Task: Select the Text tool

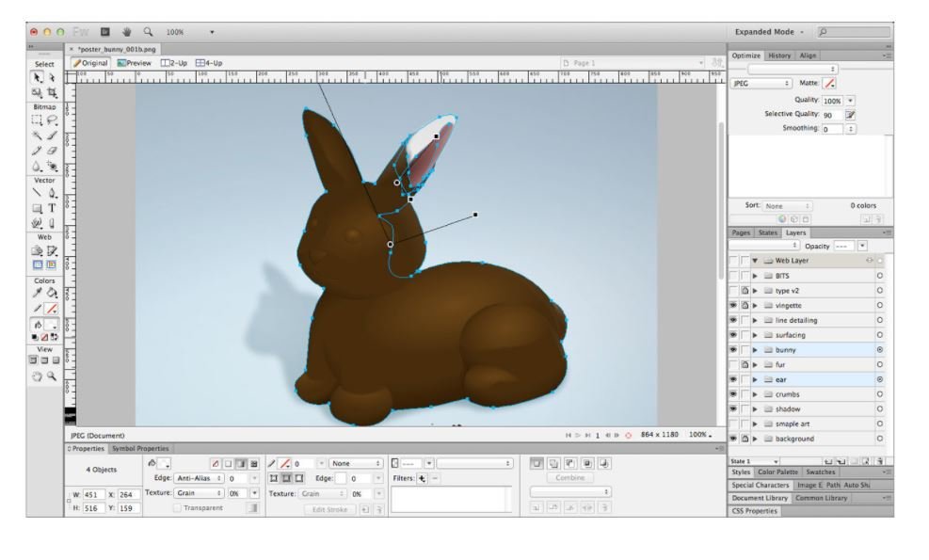Action: [x=52, y=209]
